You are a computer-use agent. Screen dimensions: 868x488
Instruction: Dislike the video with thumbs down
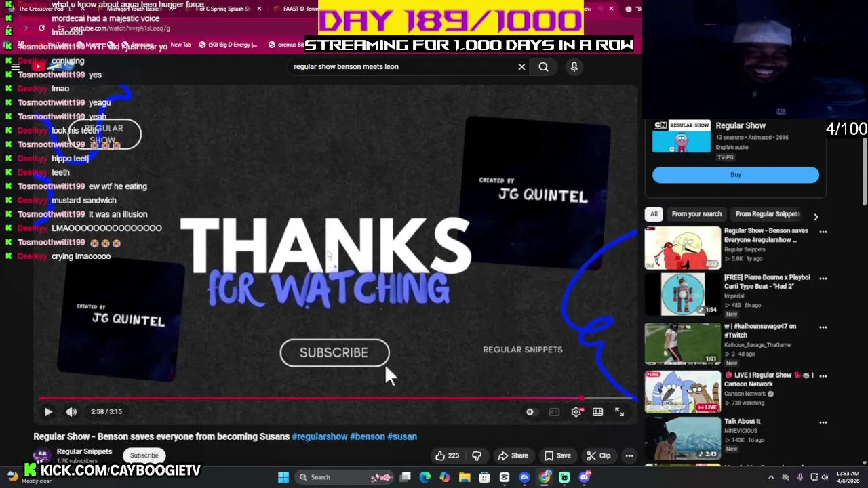(477, 455)
